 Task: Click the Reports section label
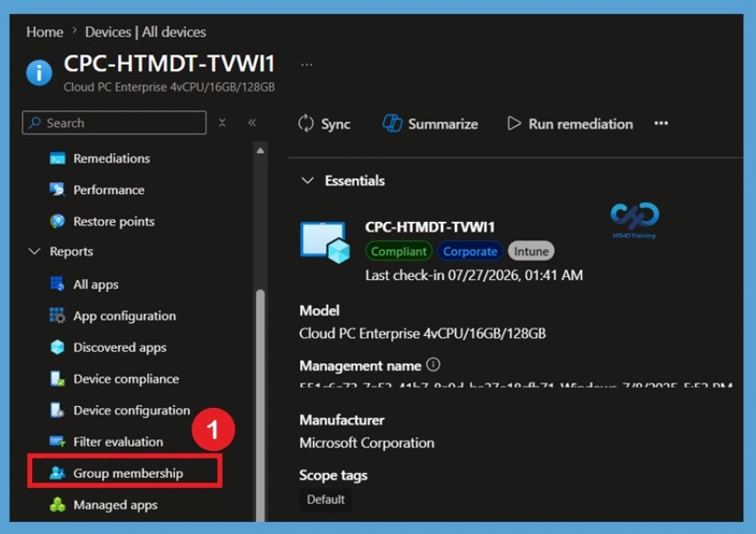coord(71,251)
